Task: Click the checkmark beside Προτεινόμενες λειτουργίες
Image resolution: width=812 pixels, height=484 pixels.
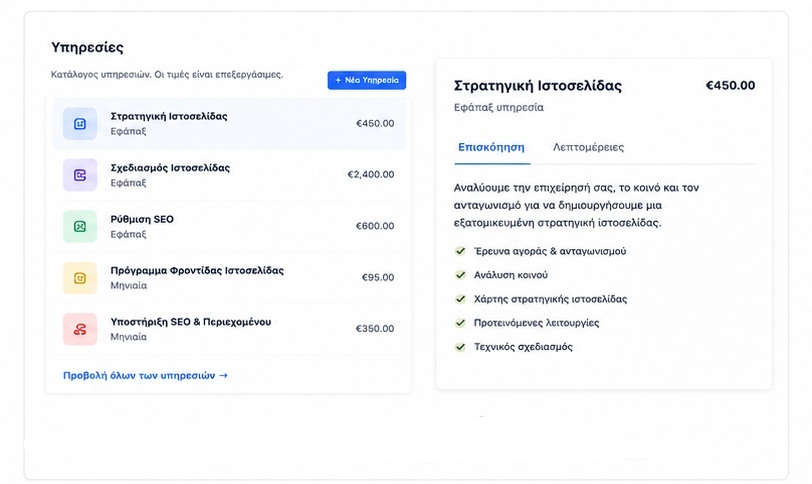Action: coord(460,323)
